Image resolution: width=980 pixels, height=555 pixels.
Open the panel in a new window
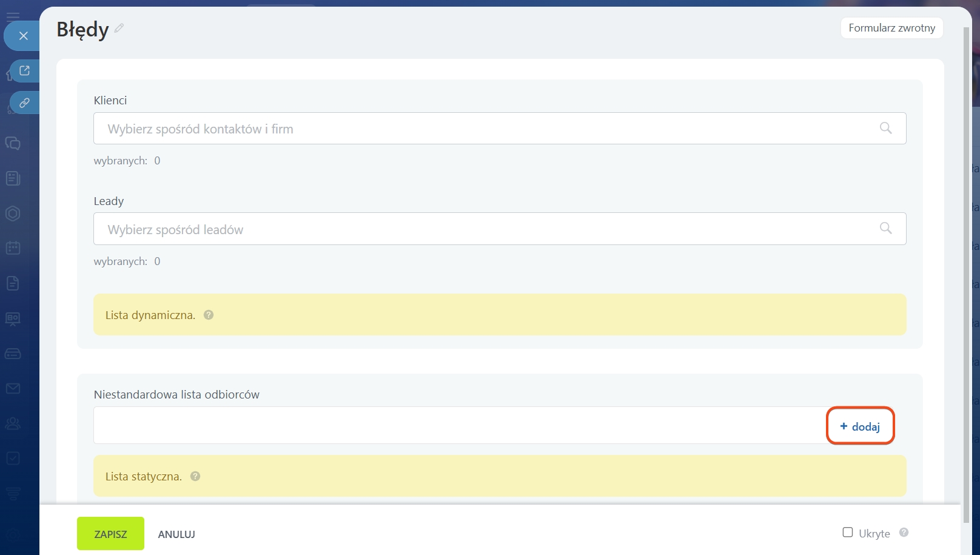[24, 71]
